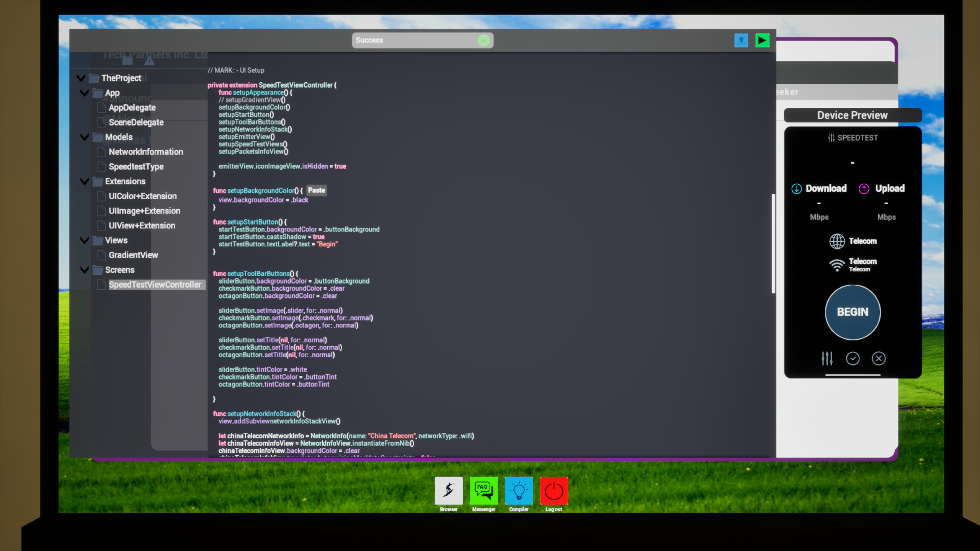
Task: Tap the X circle icon in device preview
Action: tap(879, 359)
